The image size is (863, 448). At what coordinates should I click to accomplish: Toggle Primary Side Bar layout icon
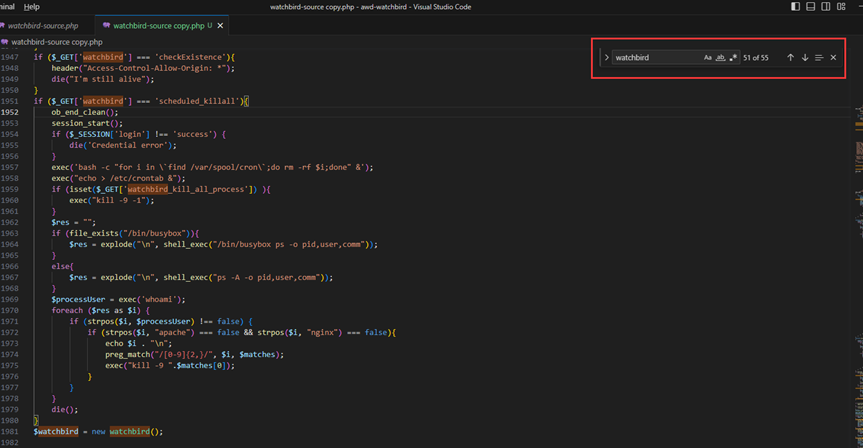[x=795, y=7]
